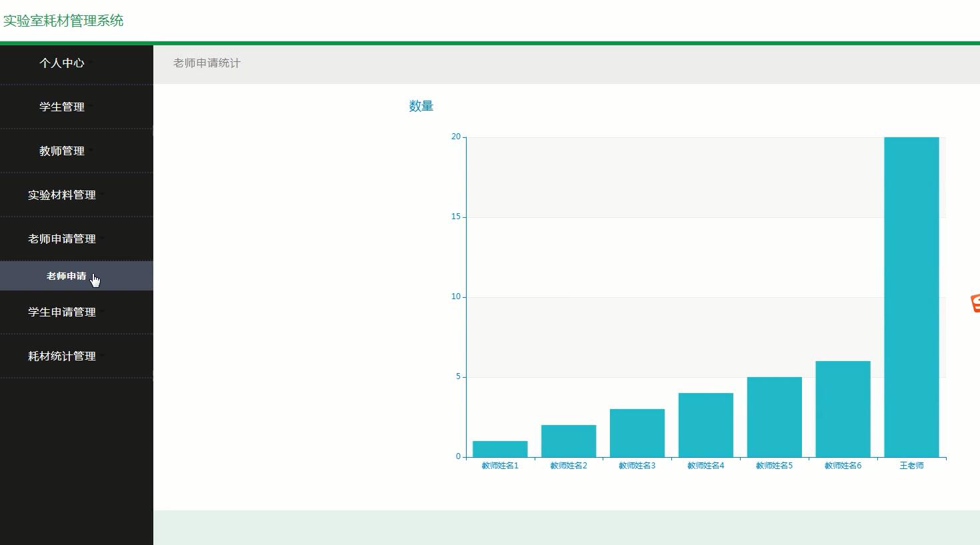Click the 教师姓名1 x-axis label

point(500,466)
